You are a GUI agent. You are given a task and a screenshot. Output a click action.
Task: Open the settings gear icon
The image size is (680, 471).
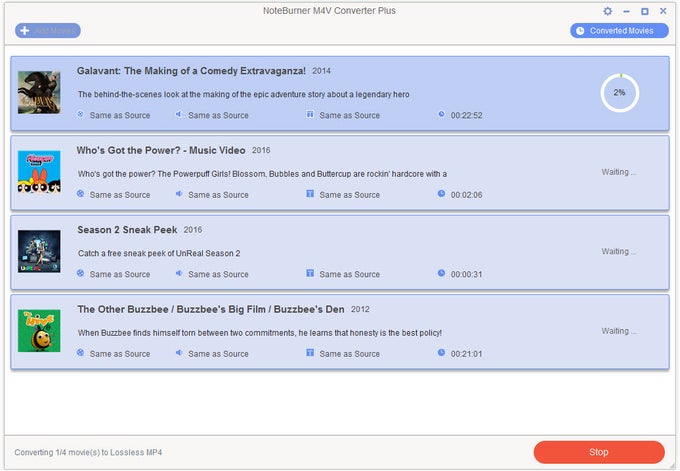tap(608, 11)
